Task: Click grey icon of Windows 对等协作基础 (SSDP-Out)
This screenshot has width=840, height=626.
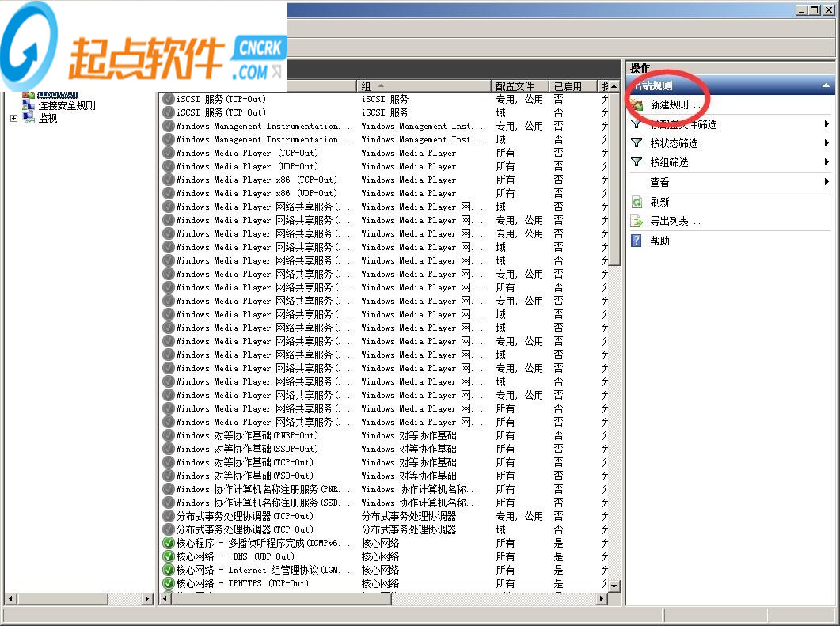Action: [168, 449]
